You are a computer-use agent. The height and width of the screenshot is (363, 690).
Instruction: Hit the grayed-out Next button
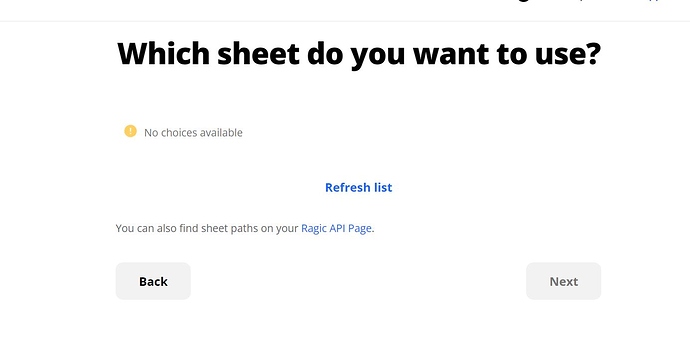point(564,281)
